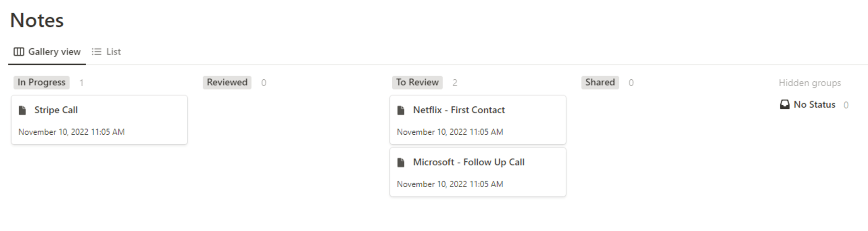Viewport: 868px width, 231px height.
Task: Click the To Review card count number
Action: (455, 83)
